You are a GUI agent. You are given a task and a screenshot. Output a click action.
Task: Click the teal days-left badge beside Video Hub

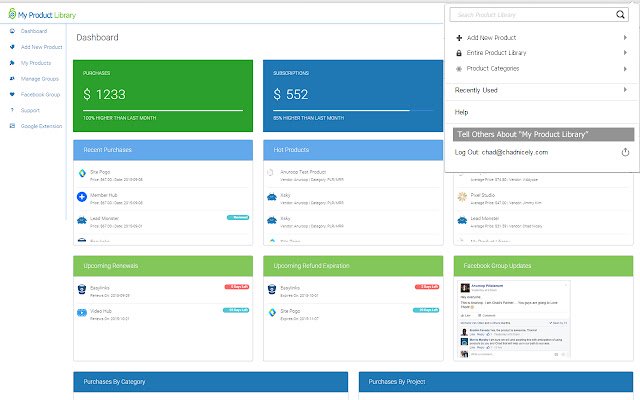(236, 310)
